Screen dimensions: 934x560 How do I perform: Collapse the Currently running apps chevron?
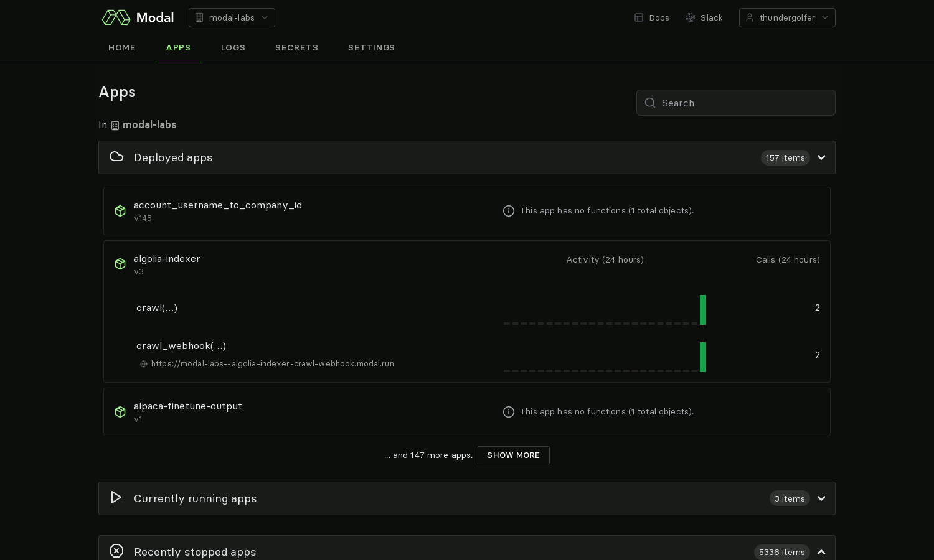click(821, 498)
